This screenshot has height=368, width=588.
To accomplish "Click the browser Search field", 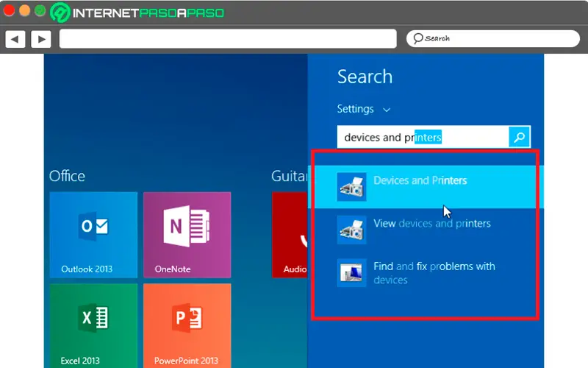I will 492,38.
